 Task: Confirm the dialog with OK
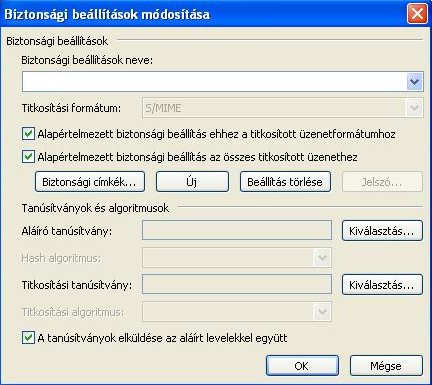click(302, 366)
